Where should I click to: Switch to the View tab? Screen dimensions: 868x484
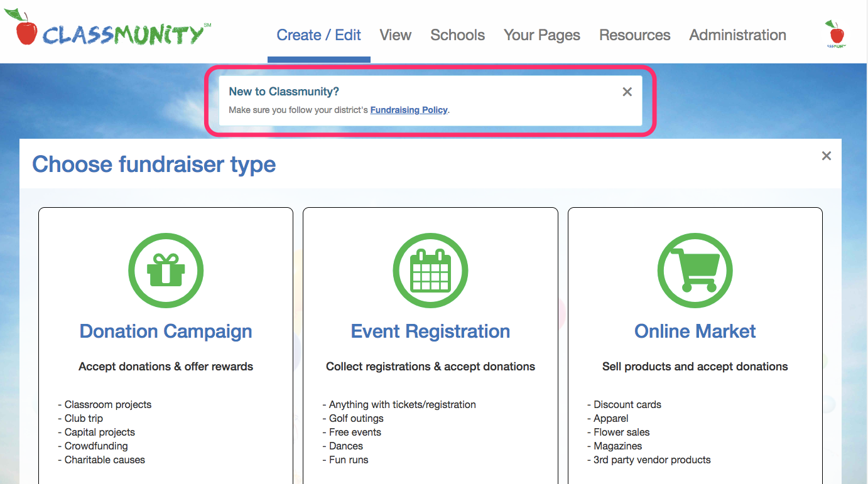pos(395,35)
